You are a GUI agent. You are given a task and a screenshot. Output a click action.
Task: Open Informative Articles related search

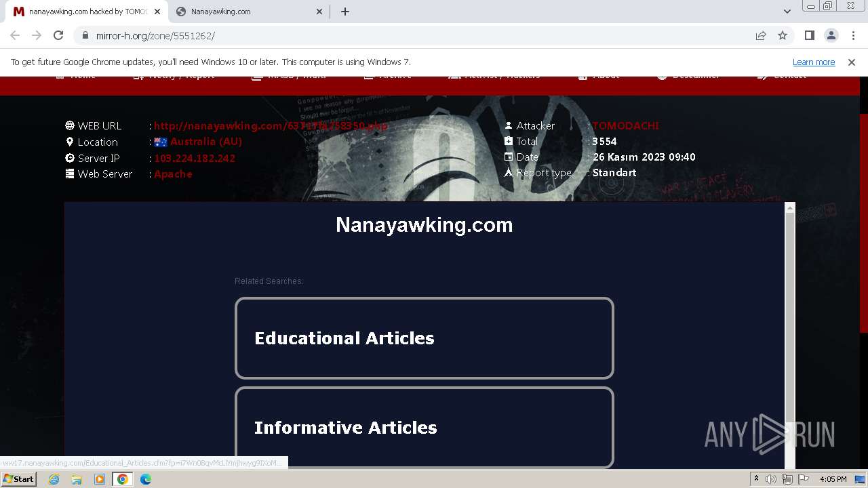(x=425, y=428)
